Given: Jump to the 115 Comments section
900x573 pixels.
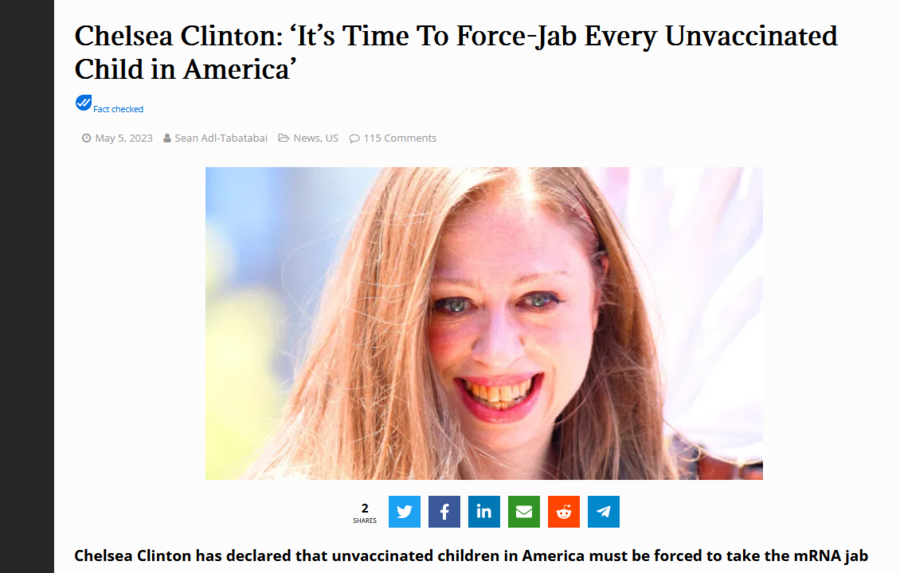Looking at the screenshot, I should (399, 138).
